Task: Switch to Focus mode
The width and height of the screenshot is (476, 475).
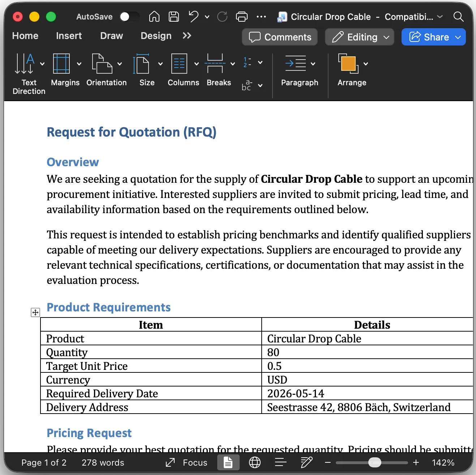Action: point(186,463)
